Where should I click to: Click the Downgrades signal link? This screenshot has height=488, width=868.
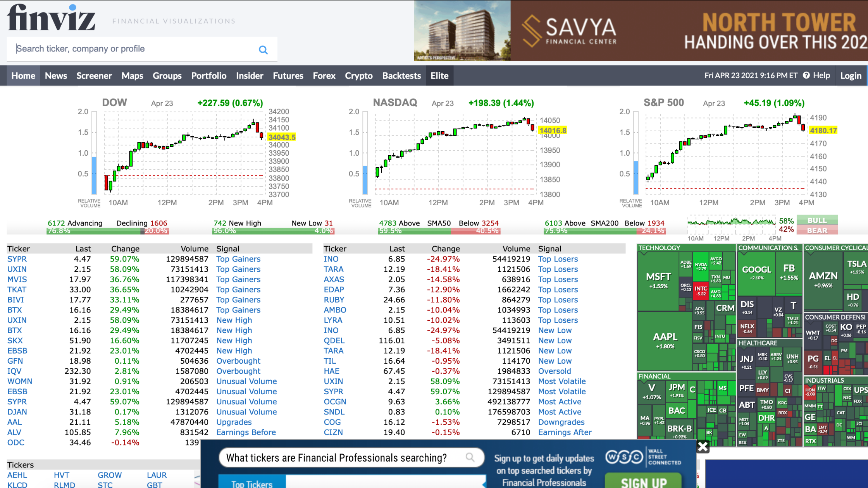561,422
